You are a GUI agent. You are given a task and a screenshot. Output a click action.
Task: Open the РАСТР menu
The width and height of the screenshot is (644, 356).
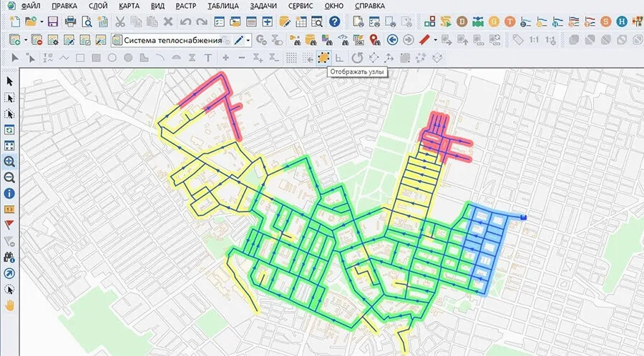pos(185,6)
